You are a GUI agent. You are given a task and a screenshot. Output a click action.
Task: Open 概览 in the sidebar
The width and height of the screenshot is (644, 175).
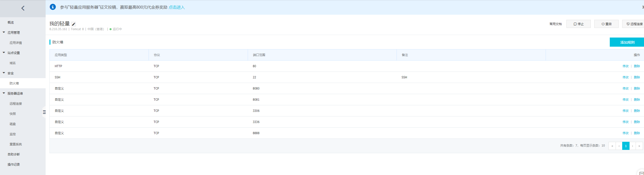[11, 22]
